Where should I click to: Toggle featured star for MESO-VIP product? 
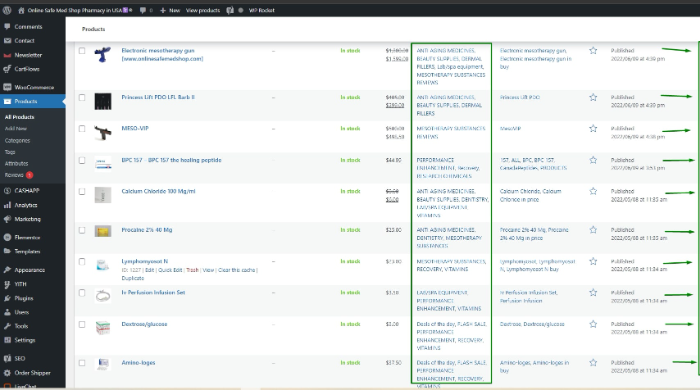pyautogui.click(x=593, y=129)
